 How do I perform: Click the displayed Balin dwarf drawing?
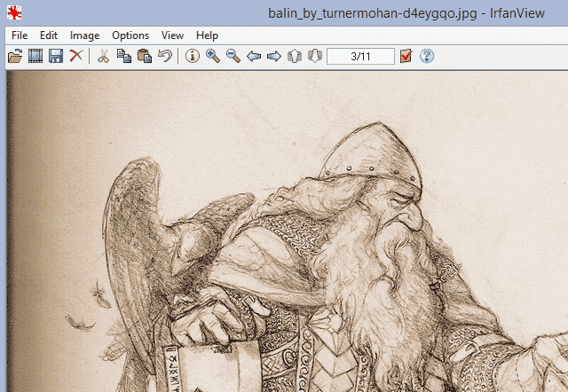pos(288,231)
